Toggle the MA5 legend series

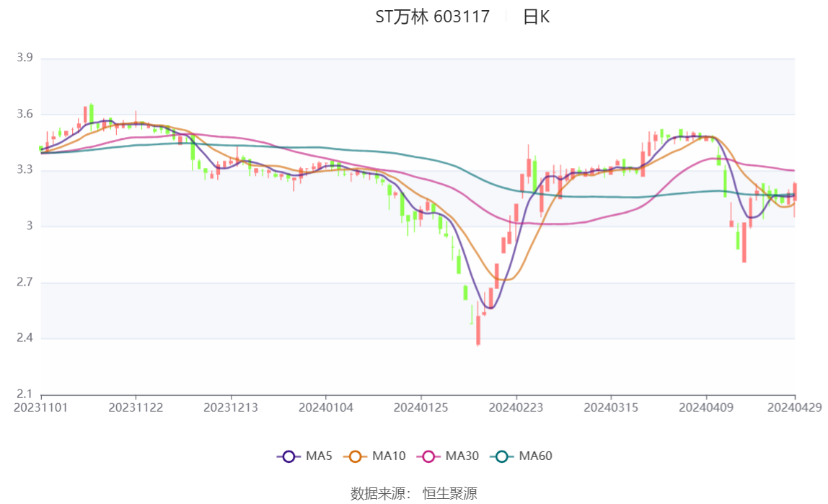point(304,456)
